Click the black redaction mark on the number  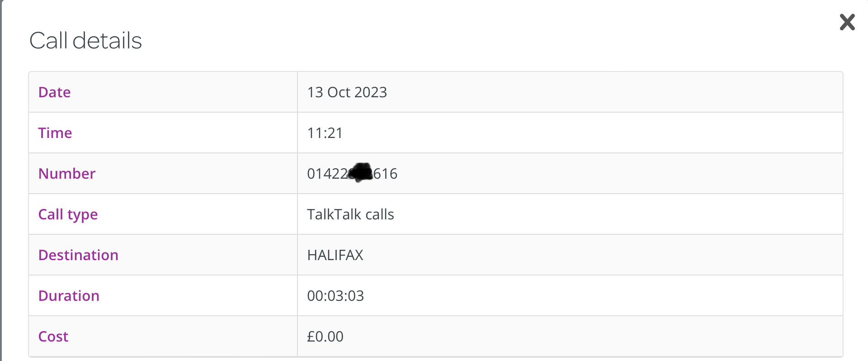361,172
